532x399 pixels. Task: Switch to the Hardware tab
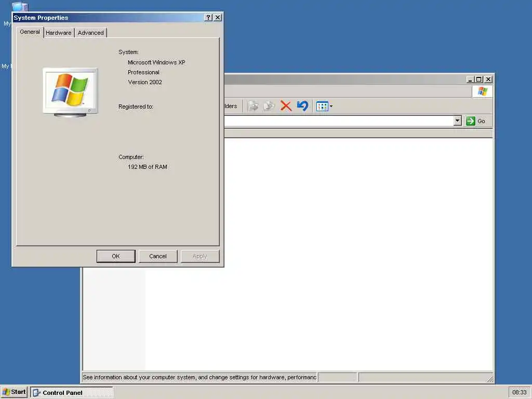point(59,33)
